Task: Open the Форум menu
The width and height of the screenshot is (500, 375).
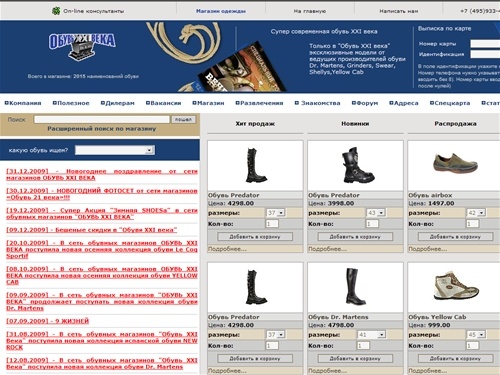Action: pos(365,103)
